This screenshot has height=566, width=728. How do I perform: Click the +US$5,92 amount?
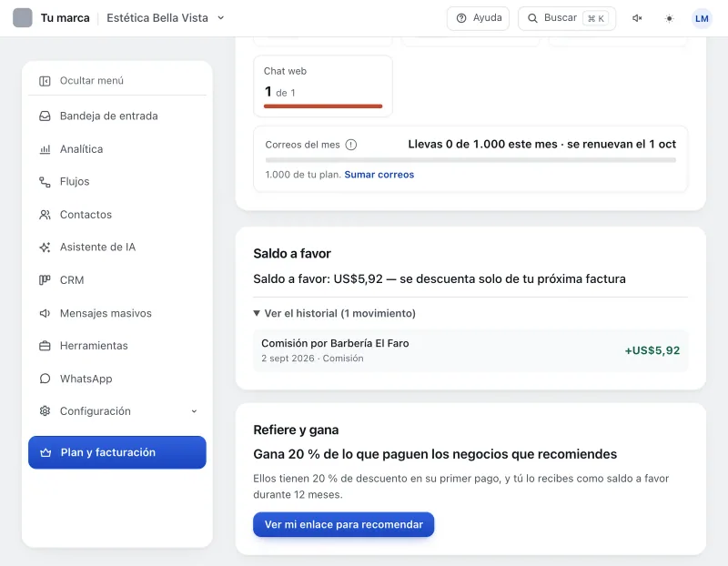point(652,350)
